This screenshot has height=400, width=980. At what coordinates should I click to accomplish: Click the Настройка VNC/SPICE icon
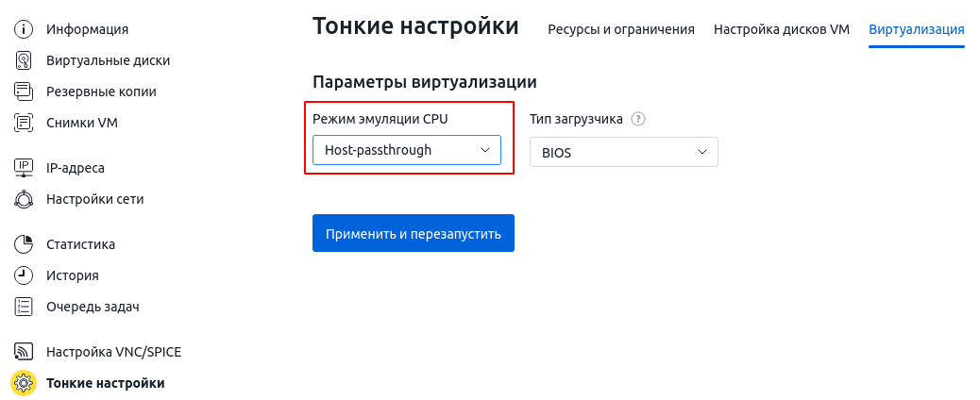(x=23, y=352)
